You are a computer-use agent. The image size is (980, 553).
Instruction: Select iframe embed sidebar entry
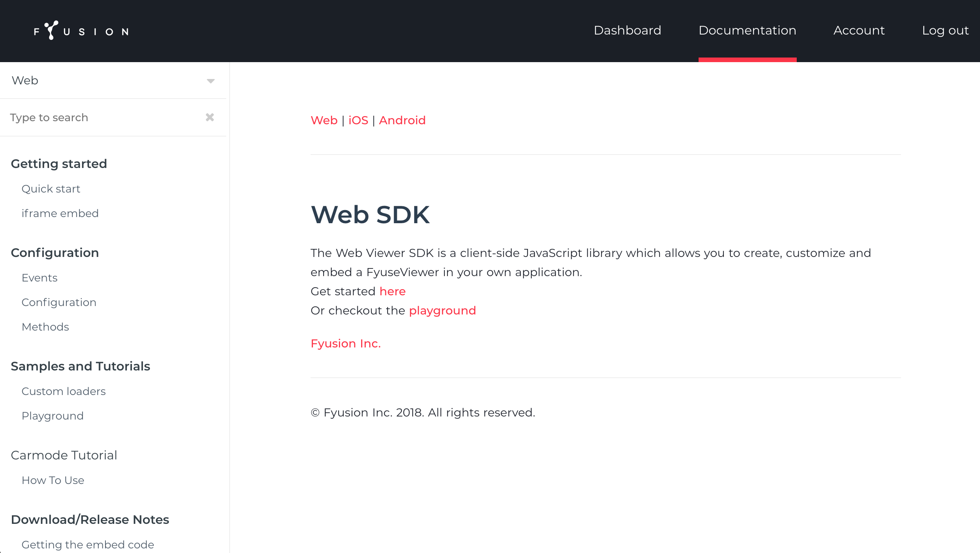tap(60, 214)
